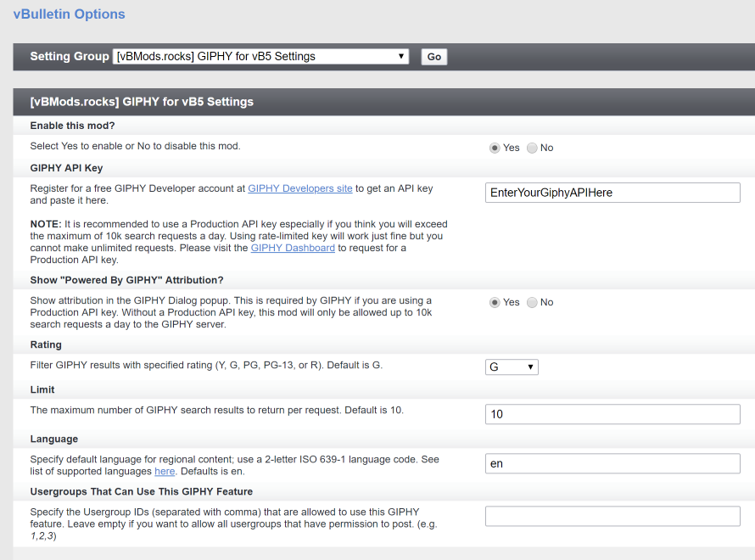This screenshot has height=560, width=755.
Task: Open the GIPHY Developers site link
Action: (x=300, y=188)
